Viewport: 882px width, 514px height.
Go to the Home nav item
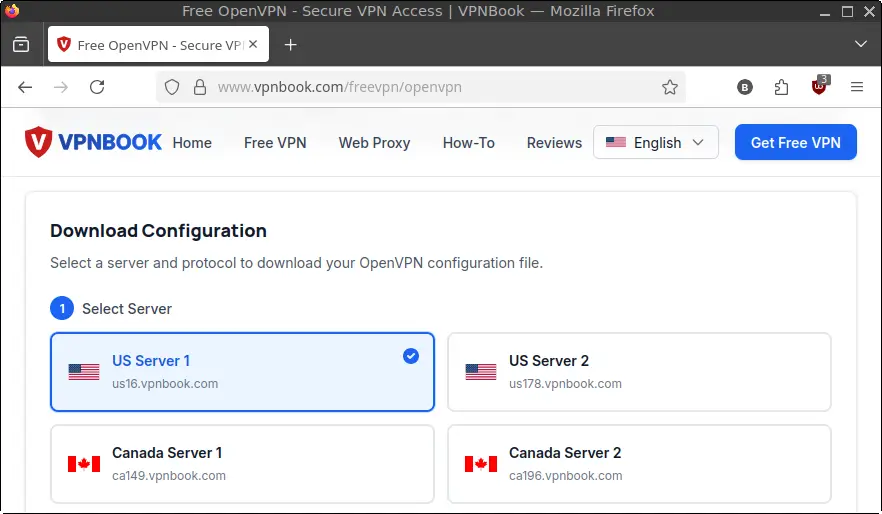pyautogui.click(x=192, y=143)
